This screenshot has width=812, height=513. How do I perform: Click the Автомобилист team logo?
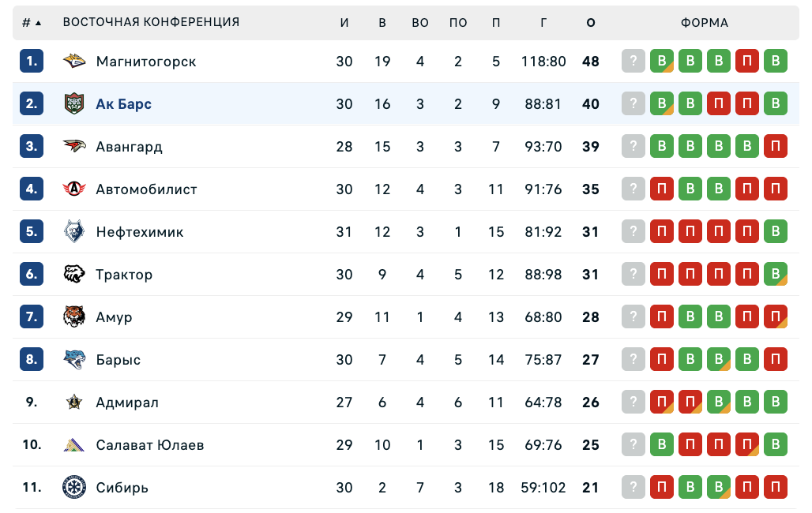(x=74, y=189)
